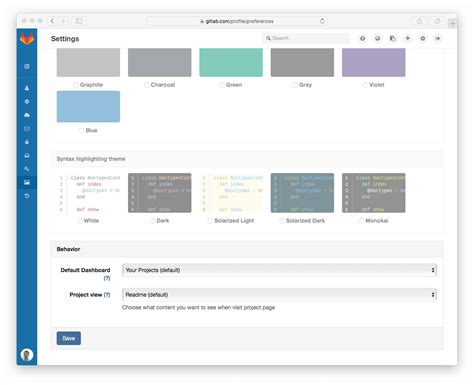Open the dashboard icon at top of sidebar
This screenshot has height=385, width=474.
pos(27,67)
